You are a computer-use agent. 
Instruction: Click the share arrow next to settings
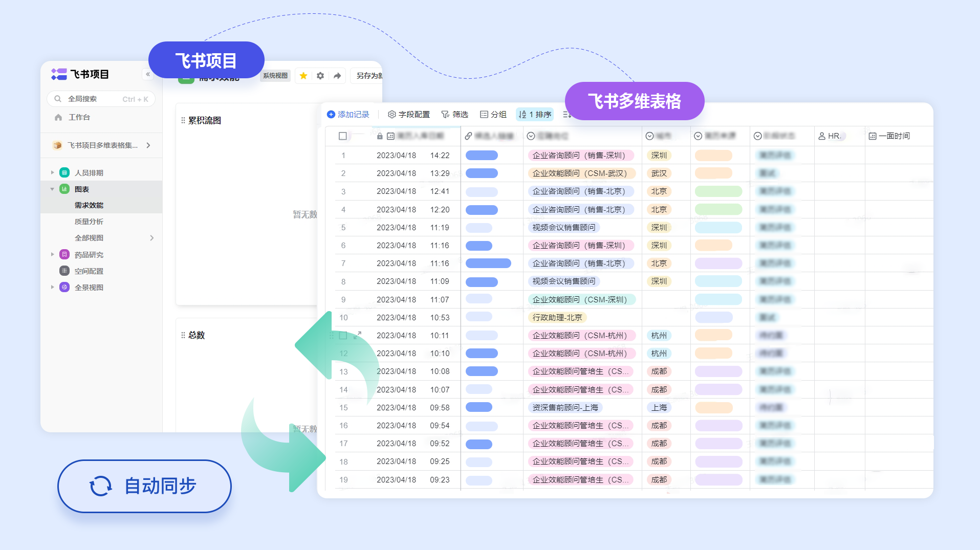coord(337,75)
